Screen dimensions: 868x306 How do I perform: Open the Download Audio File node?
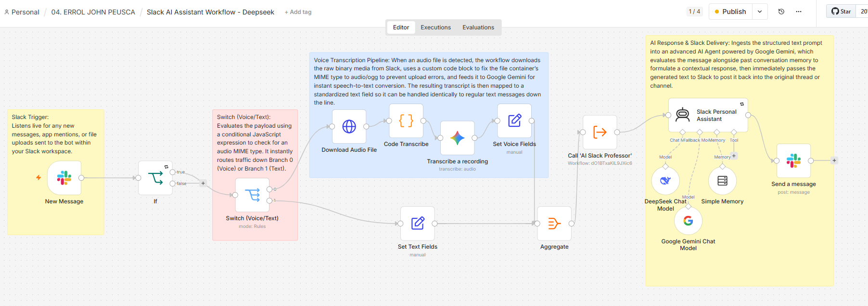click(349, 126)
